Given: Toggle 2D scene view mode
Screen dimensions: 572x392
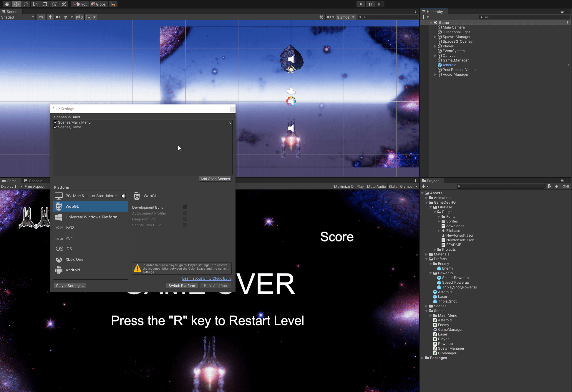Looking at the screenshot, I should (41, 17).
